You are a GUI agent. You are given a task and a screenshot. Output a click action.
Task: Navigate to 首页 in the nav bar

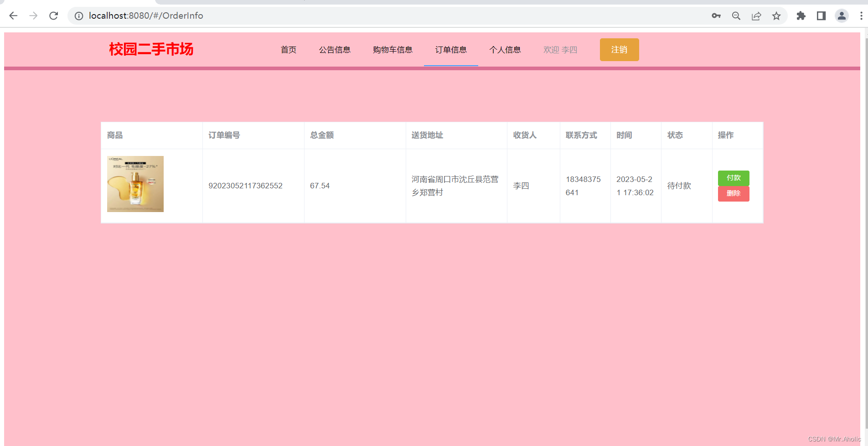tap(289, 50)
